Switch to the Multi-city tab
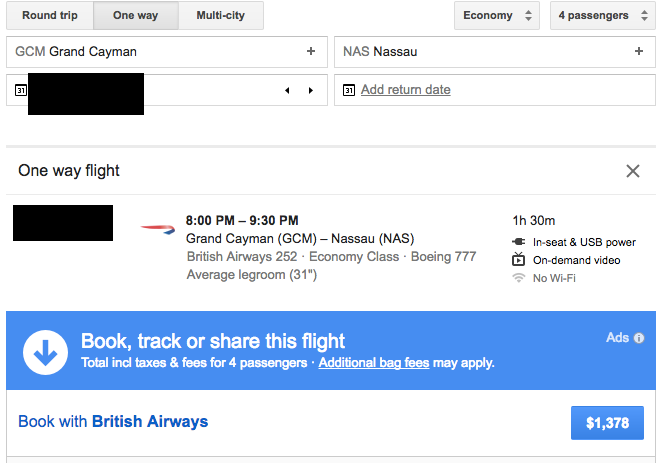Viewport: 660px width, 463px height. 223,16
